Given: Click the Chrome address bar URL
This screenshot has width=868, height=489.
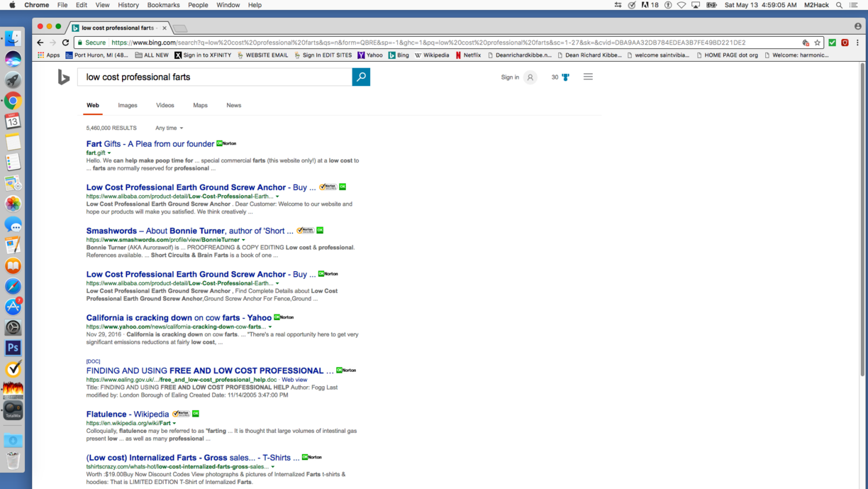Looking at the screenshot, I should pyautogui.click(x=428, y=43).
